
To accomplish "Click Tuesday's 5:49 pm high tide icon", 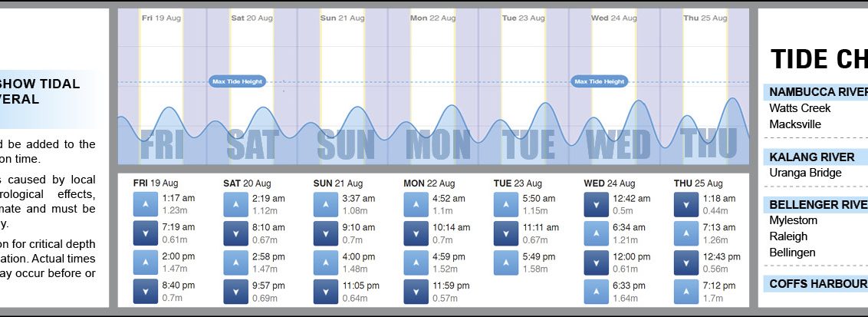I will coord(506,262).
